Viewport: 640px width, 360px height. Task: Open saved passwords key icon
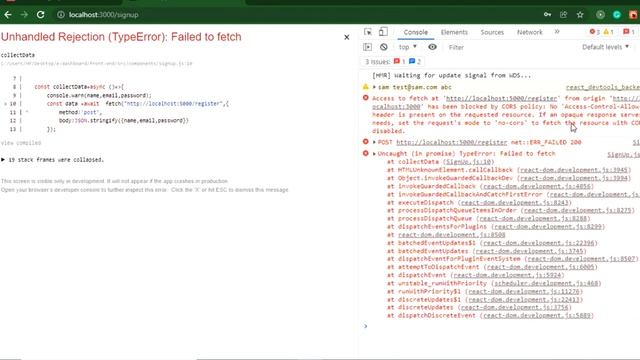click(547, 15)
